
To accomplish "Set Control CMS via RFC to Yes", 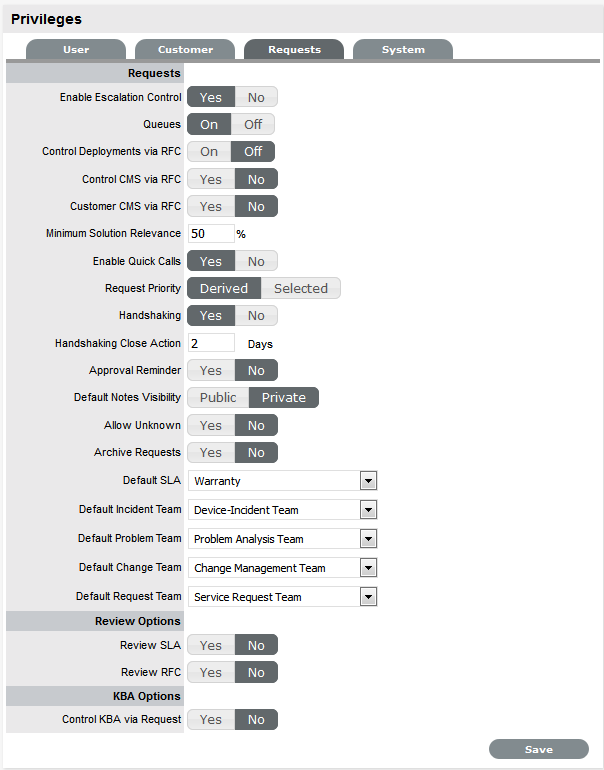I will click(211, 179).
